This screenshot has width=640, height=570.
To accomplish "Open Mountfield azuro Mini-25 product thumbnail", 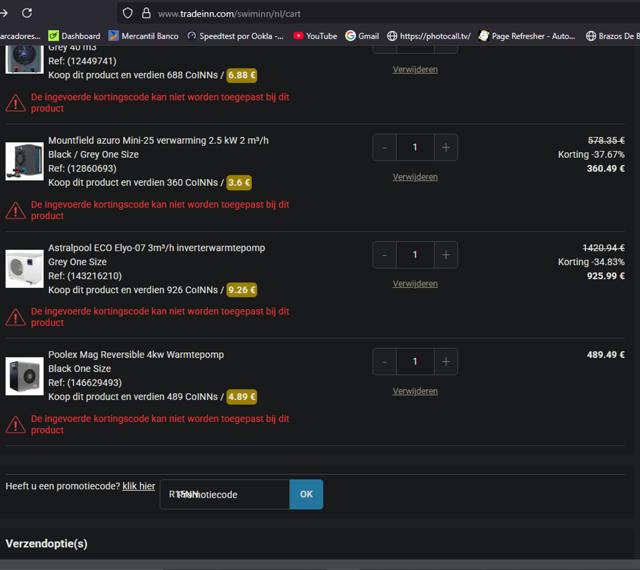I will click(24, 161).
